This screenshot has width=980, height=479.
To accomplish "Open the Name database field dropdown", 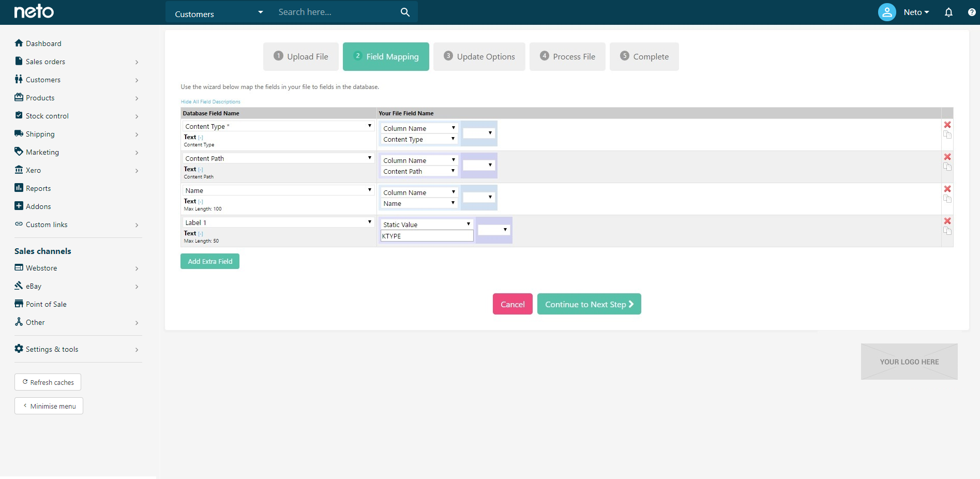I will [278, 190].
